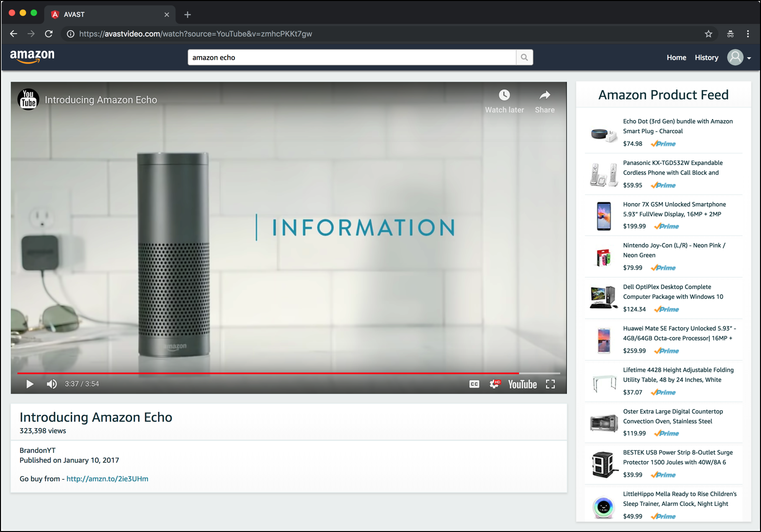Click the Dell OptiPlex thumbnail

pos(604,298)
